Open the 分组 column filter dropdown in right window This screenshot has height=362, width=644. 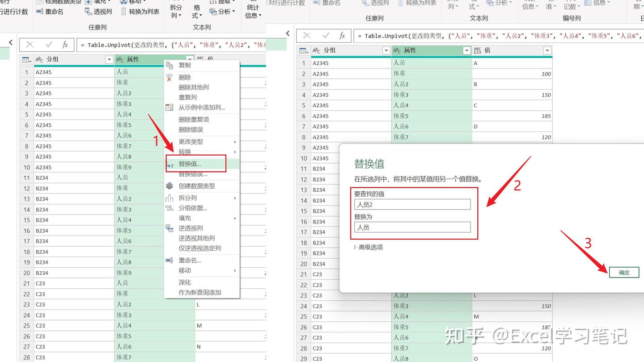click(x=386, y=51)
